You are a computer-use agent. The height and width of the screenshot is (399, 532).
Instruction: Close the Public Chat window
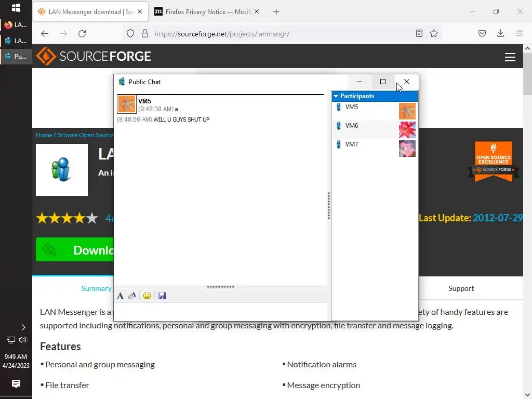coord(406,82)
